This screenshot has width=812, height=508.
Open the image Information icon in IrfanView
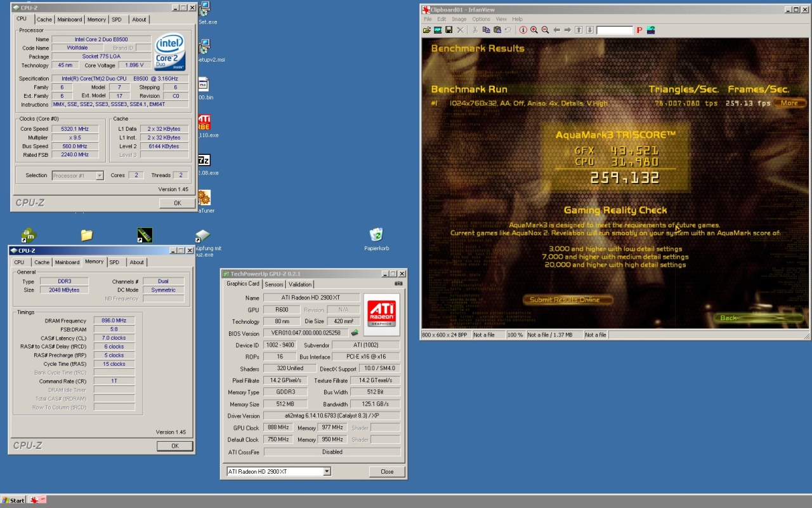click(x=523, y=30)
